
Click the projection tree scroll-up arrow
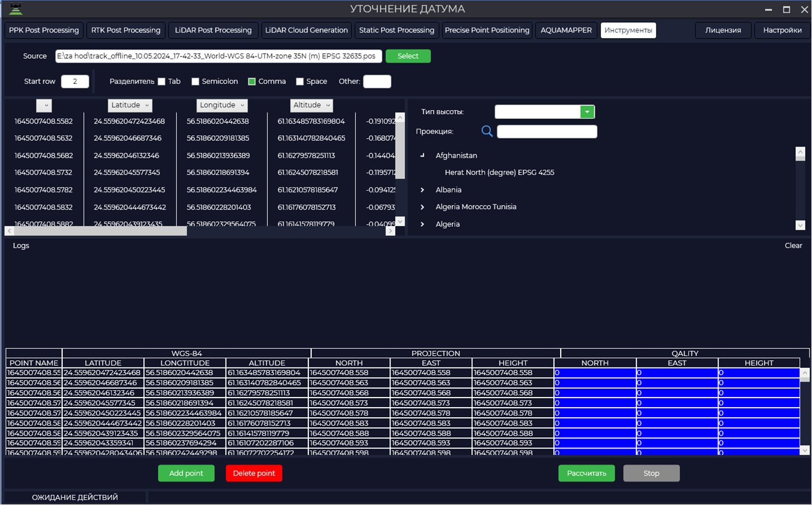800,152
